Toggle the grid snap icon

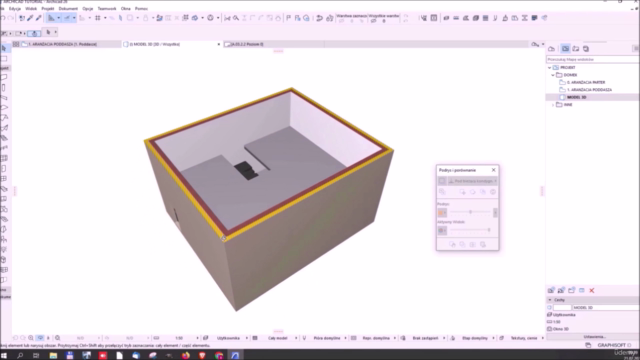98,18
